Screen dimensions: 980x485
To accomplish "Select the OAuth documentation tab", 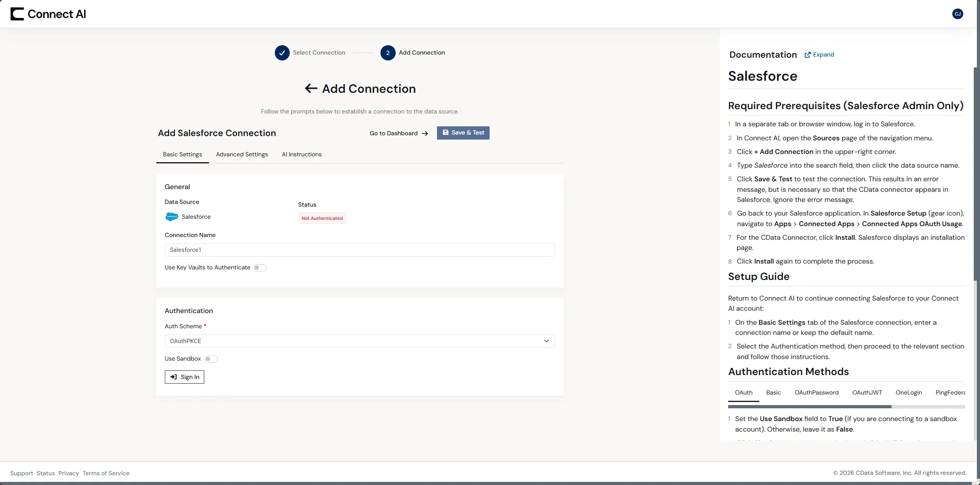I will click(743, 393).
